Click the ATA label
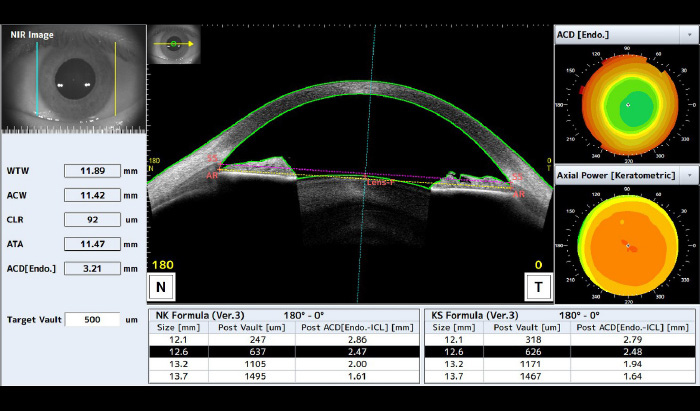Viewport: 700px width, 411px height. tap(14, 244)
